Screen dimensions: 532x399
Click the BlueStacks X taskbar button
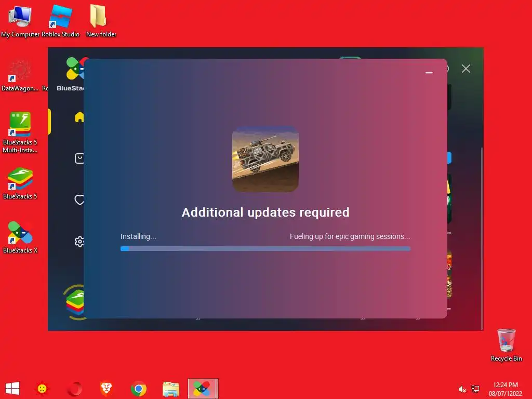pos(203,389)
